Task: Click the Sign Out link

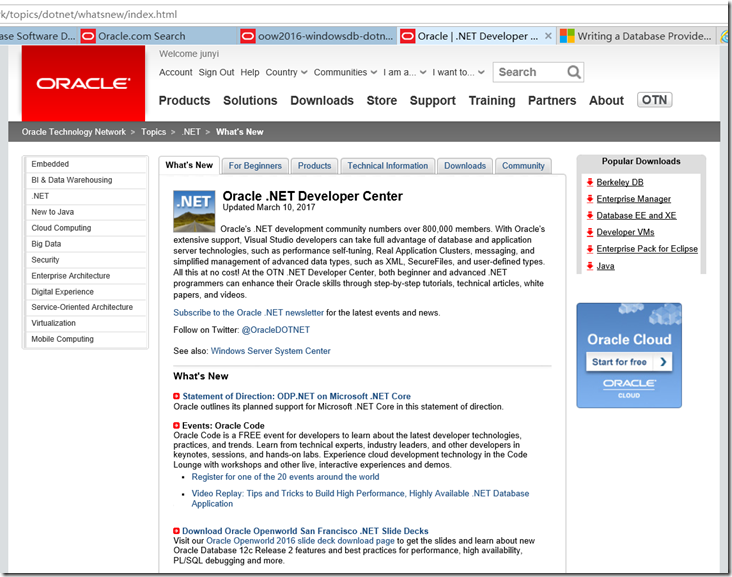Action: tap(216, 72)
